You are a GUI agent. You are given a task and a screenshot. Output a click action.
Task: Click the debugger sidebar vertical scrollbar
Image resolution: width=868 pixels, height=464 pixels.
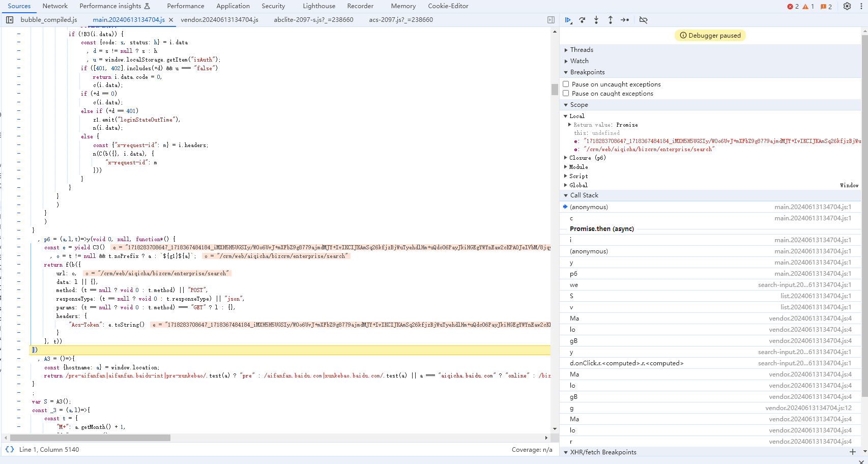click(864, 216)
